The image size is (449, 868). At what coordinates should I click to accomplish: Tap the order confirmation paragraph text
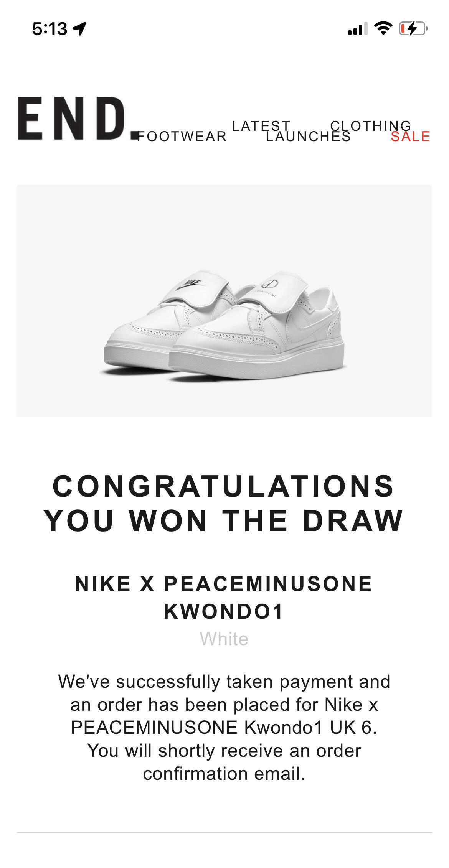click(x=224, y=728)
